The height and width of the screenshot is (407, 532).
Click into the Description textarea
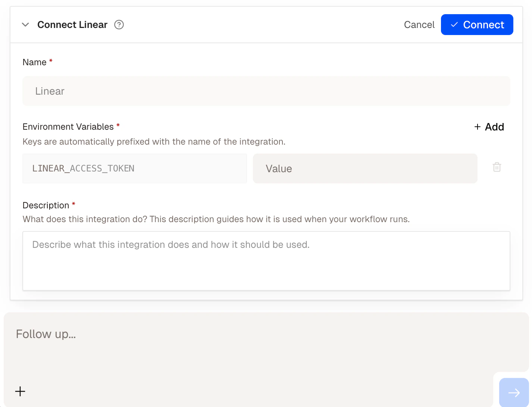coord(266,261)
